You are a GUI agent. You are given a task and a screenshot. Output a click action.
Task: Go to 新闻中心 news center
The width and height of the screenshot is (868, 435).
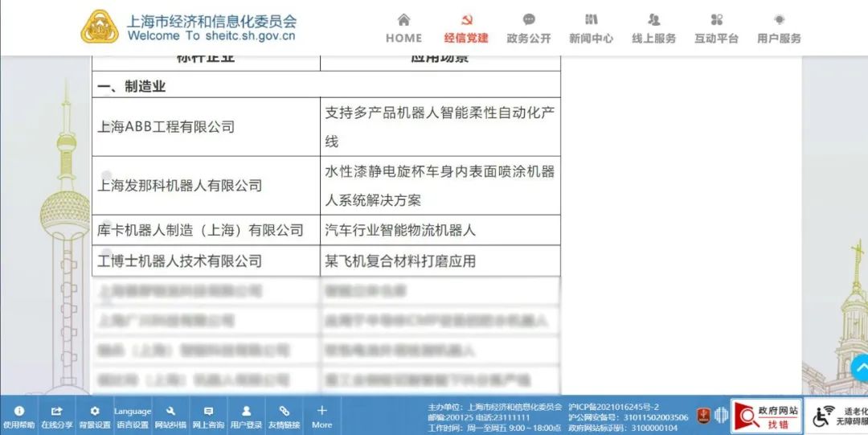pyautogui.click(x=592, y=28)
